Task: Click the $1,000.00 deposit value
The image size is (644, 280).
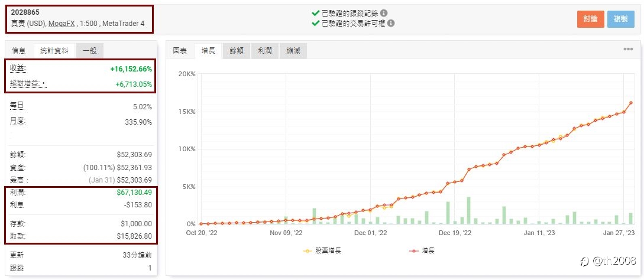Action: [137, 224]
